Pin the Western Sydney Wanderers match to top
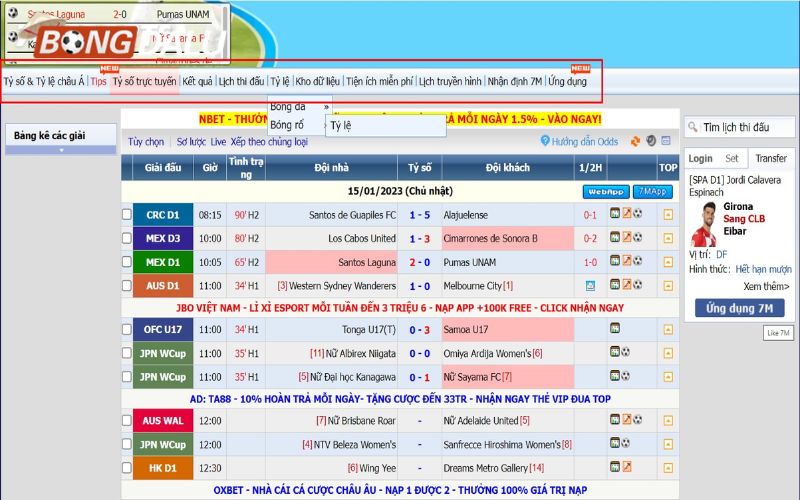 668,286
